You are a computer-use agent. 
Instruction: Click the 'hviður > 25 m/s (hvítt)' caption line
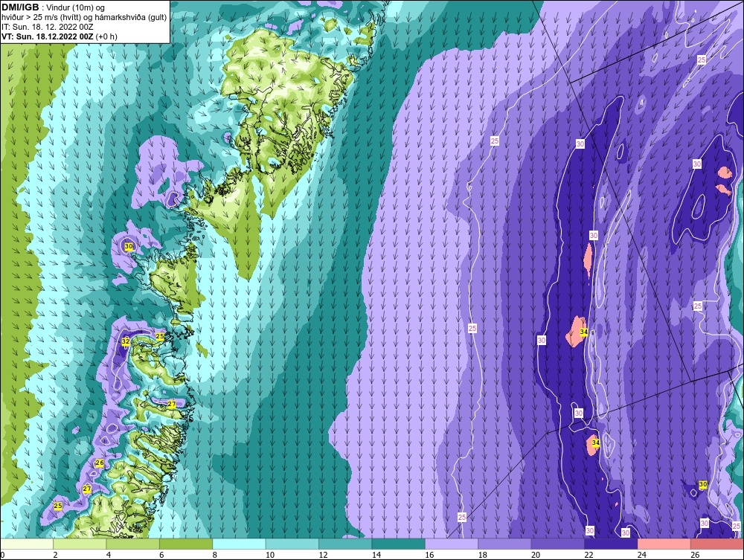click(x=84, y=18)
